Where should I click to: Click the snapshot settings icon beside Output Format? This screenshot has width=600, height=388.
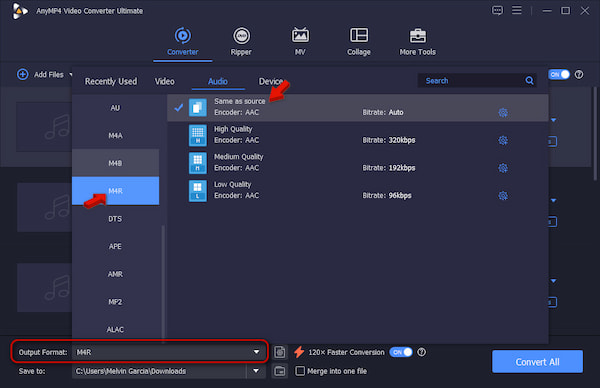pos(280,352)
